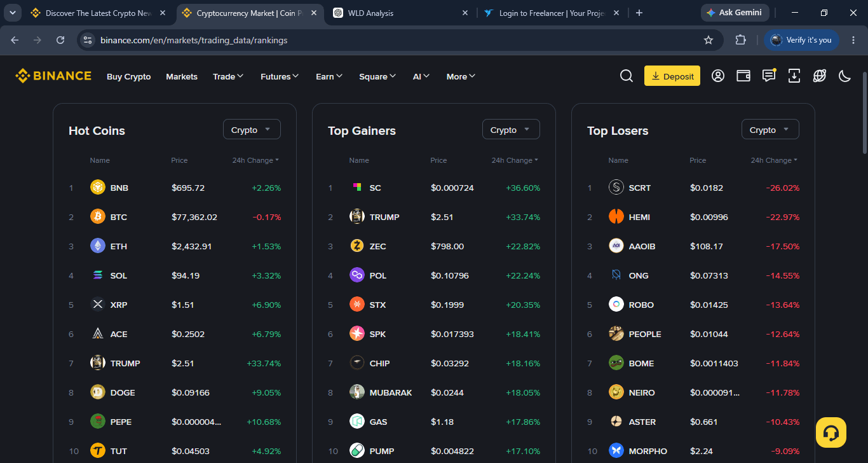Image resolution: width=868 pixels, height=463 pixels.
Task: Sort Top Losers by 24h Change
Action: point(774,160)
